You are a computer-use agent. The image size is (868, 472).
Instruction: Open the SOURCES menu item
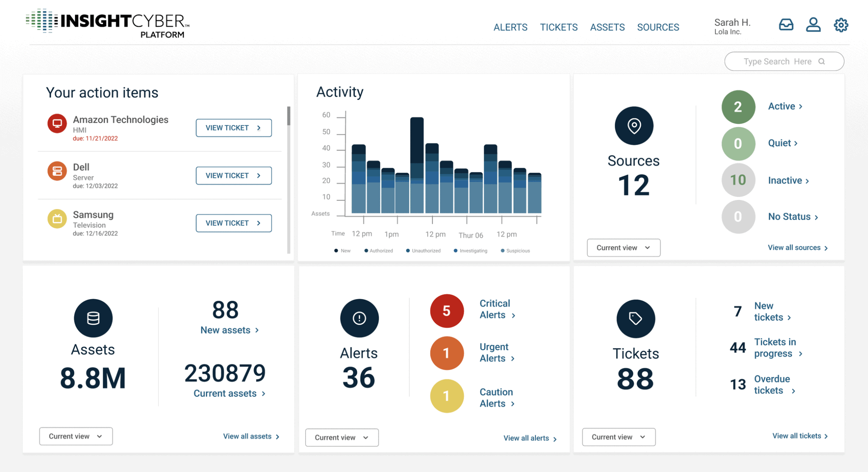(658, 28)
